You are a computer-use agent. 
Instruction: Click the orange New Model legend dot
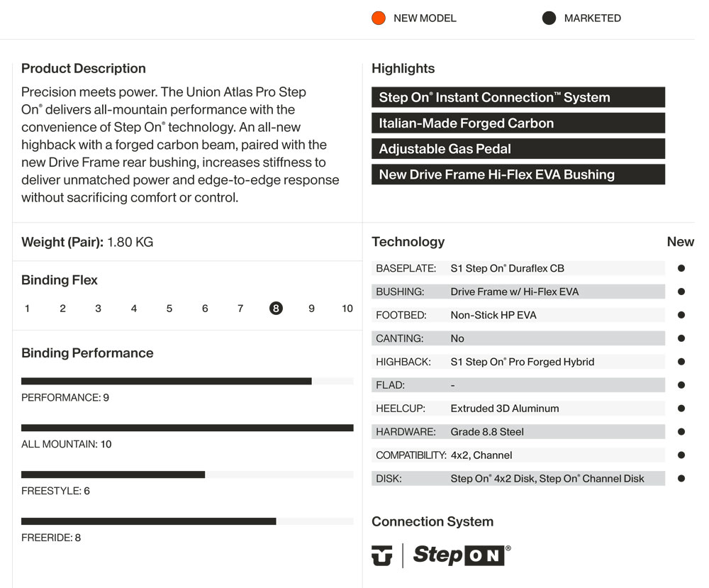click(379, 18)
